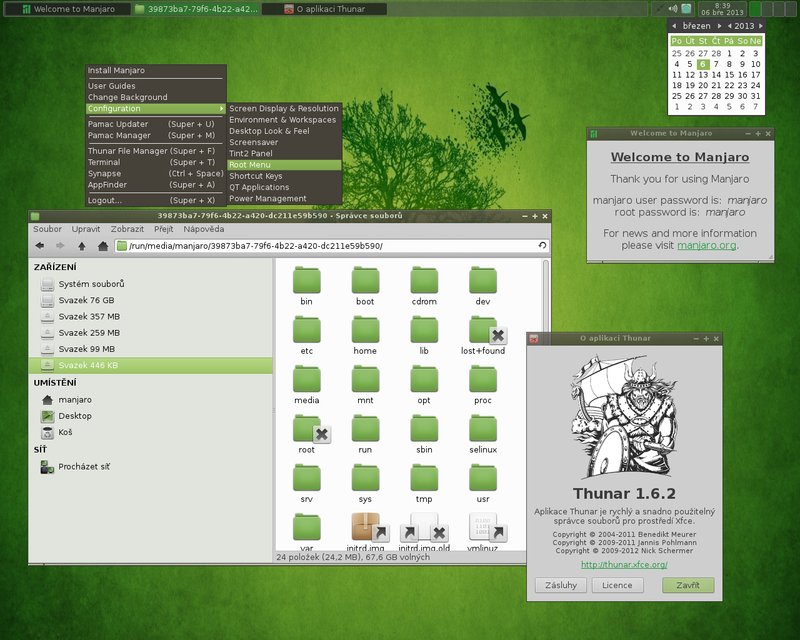This screenshot has width=800, height=640.
Task: Select the etc folder
Action: (307, 329)
